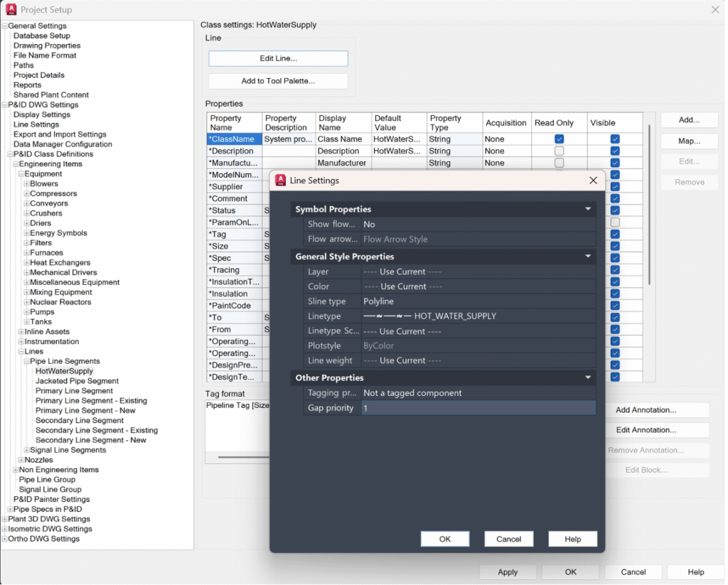This screenshot has height=585, width=728.
Task: Collapse the Symbol Properties section
Action: pos(588,209)
